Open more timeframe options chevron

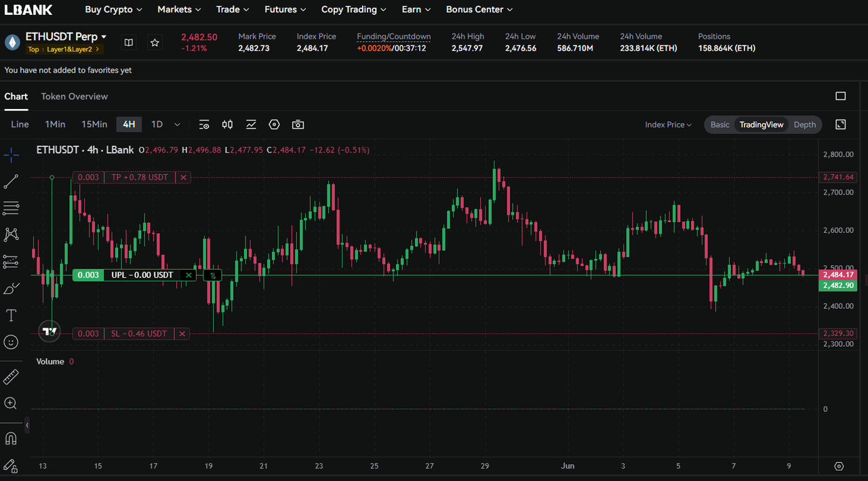click(x=178, y=125)
